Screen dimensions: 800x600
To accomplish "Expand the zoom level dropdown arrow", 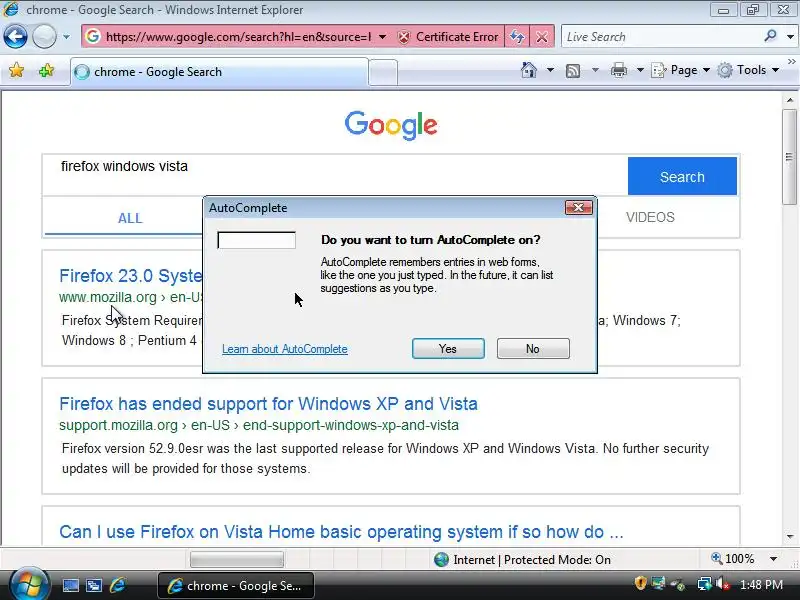I will click(773, 559).
